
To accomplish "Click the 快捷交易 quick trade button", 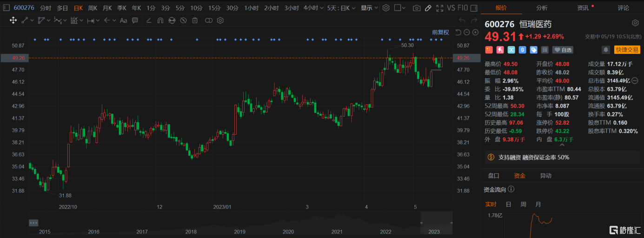I will 627,49.
